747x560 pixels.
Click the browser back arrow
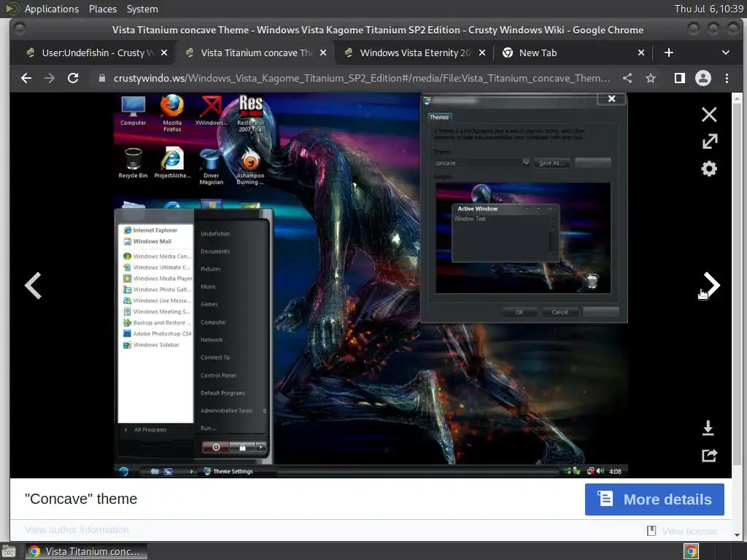click(26, 78)
